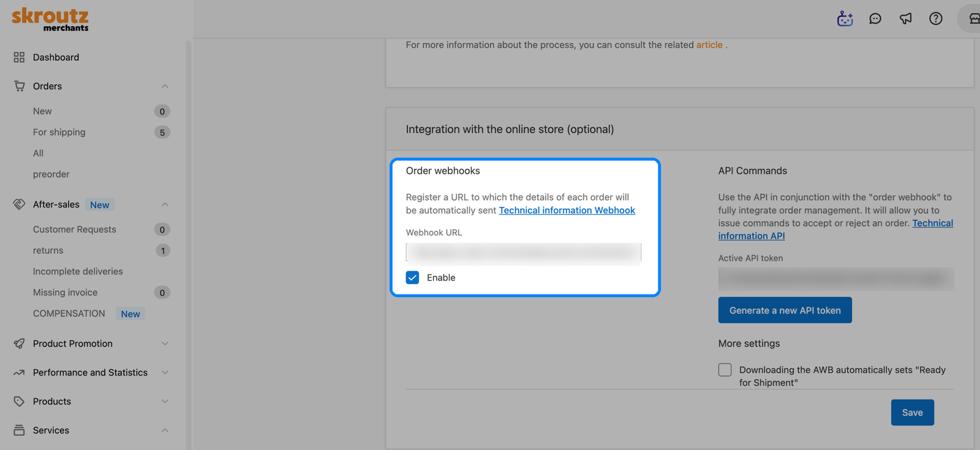The width and height of the screenshot is (980, 450).
Task: Collapse the After-sales section chevron
Action: (165, 204)
